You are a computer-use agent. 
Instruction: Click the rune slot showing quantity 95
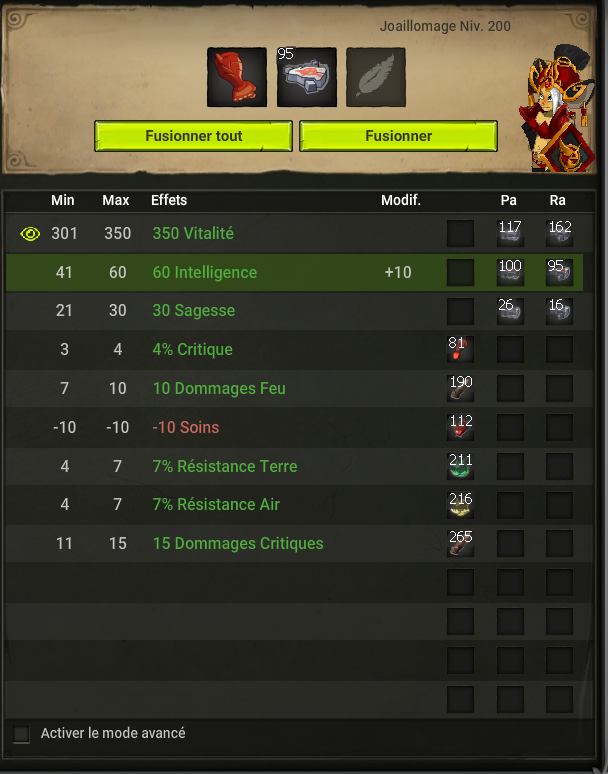[306, 77]
